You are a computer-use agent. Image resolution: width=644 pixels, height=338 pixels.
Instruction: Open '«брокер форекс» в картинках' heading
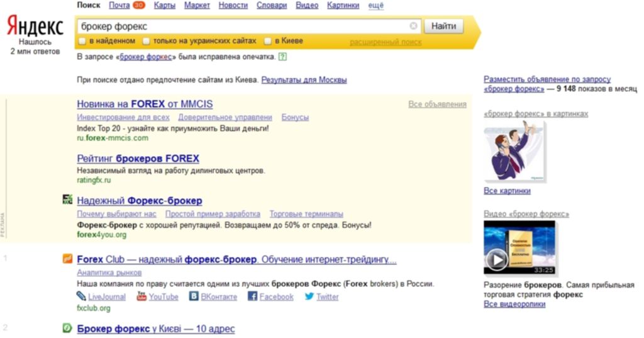[536, 114]
